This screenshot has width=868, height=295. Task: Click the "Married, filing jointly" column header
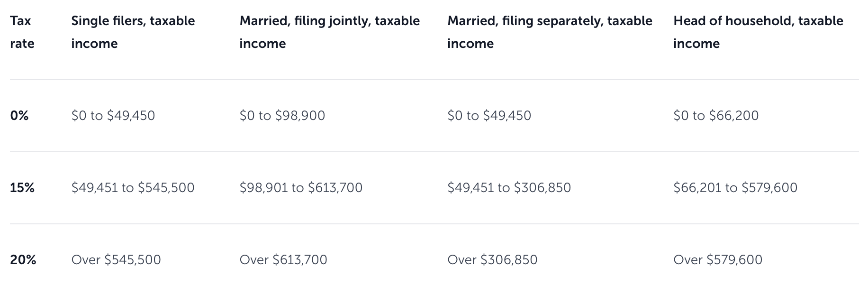tap(329, 32)
